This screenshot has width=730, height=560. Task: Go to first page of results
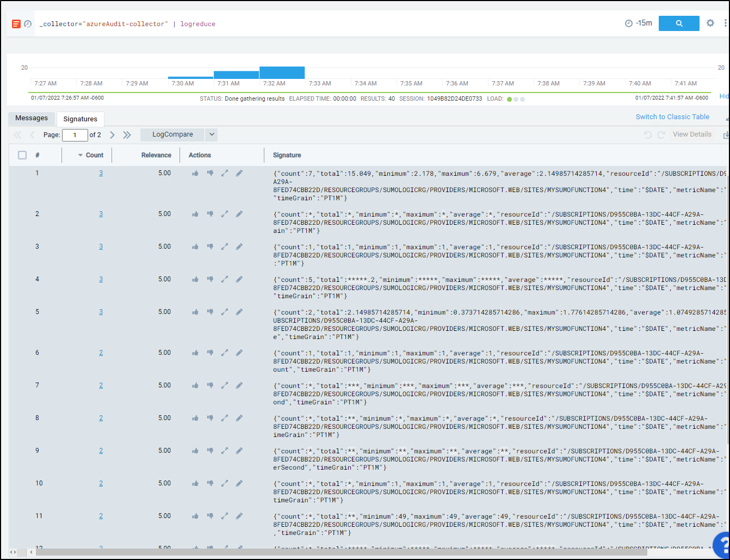17,135
